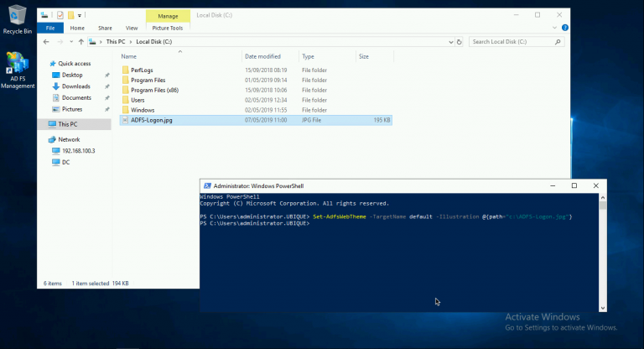Viewport: 644px width, 349px height.
Task: Open the Recycle Bin desktop icon
Action: tap(17, 19)
